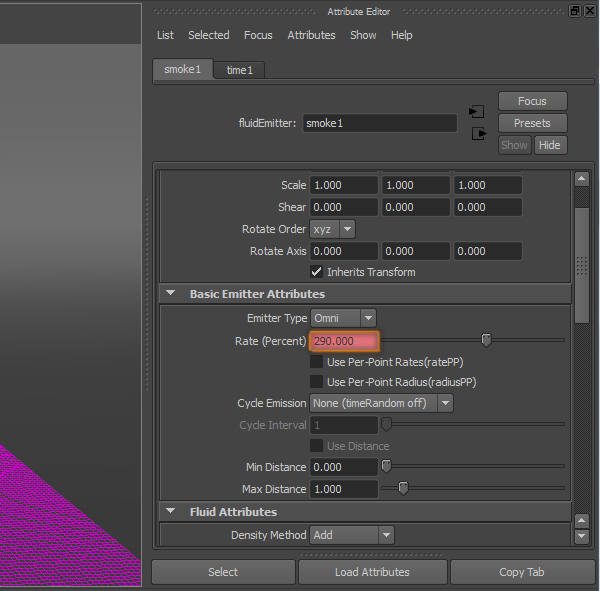
Task: Click the Rate (Percent) slider handle
Action: coord(486,340)
